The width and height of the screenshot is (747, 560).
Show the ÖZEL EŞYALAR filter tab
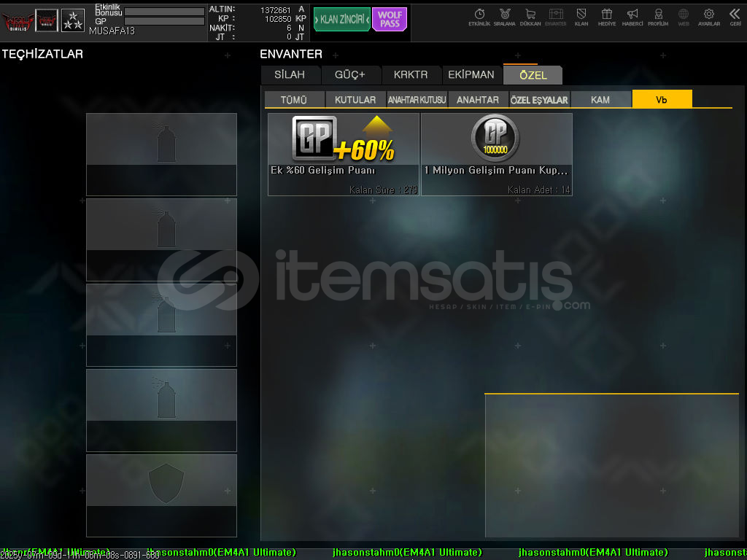[x=539, y=99]
